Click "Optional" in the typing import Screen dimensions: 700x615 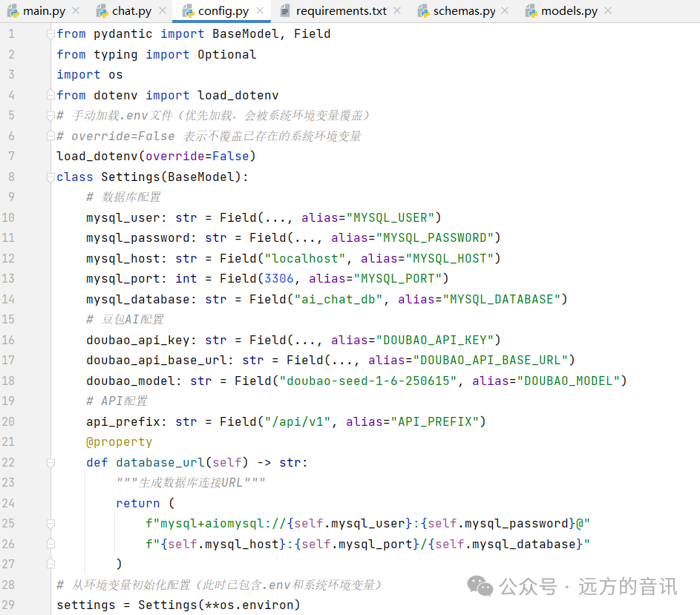pyautogui.click(x=227, y=54)
